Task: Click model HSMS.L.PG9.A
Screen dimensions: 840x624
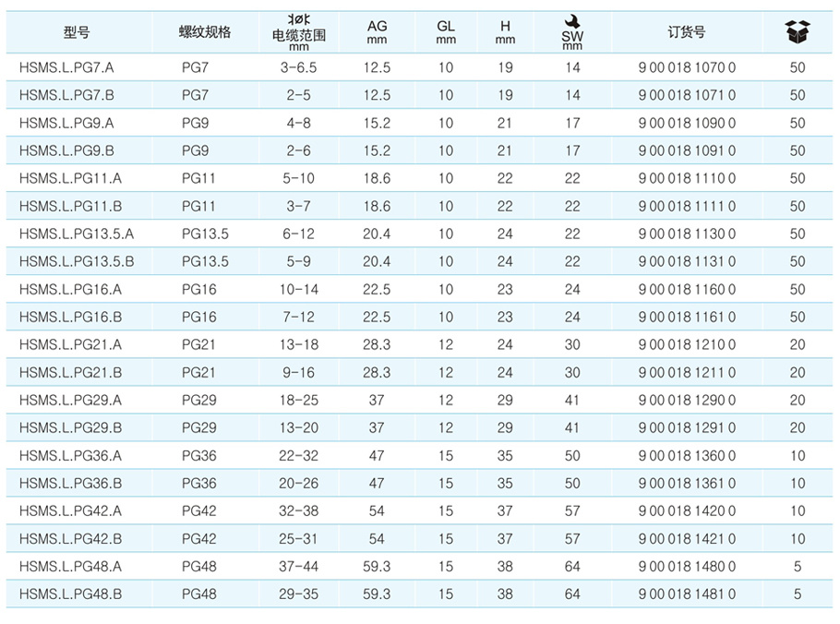Action: [66, 123]
